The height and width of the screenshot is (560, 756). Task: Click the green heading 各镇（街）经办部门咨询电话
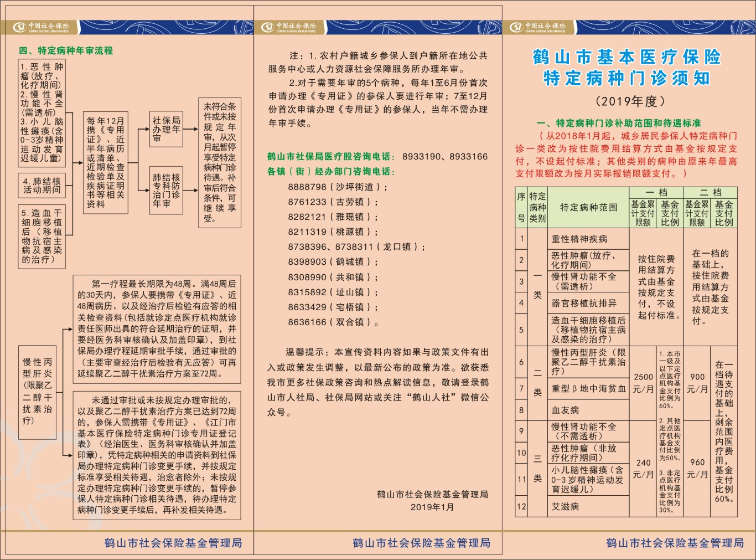[x=331, y=171]
